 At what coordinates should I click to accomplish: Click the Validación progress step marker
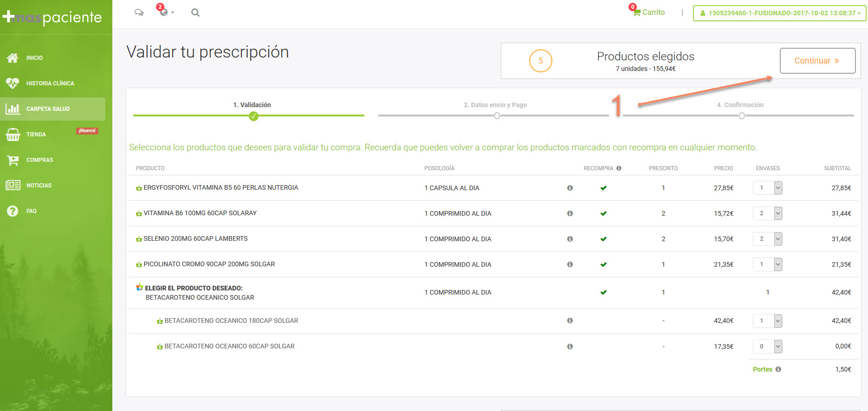253,116
